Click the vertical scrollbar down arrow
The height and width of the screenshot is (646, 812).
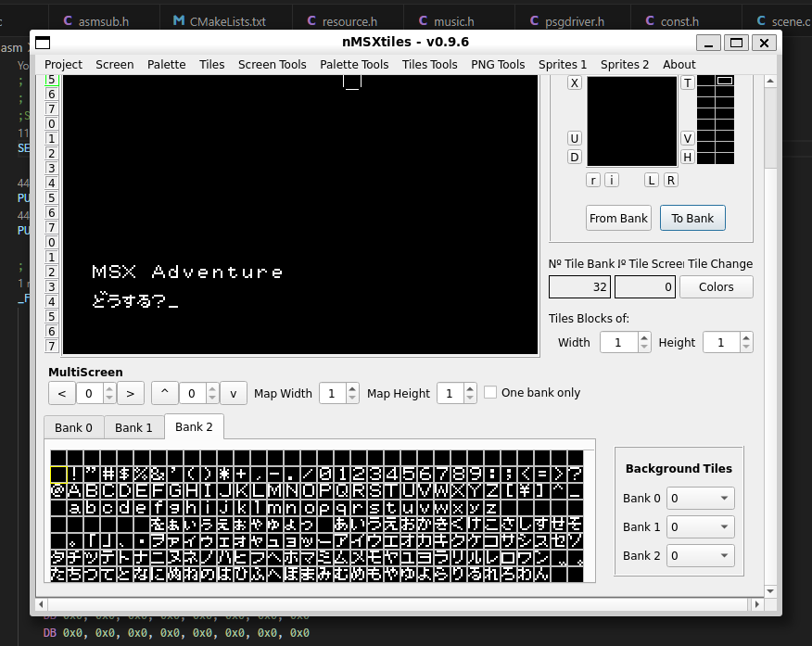click(770, 590)
